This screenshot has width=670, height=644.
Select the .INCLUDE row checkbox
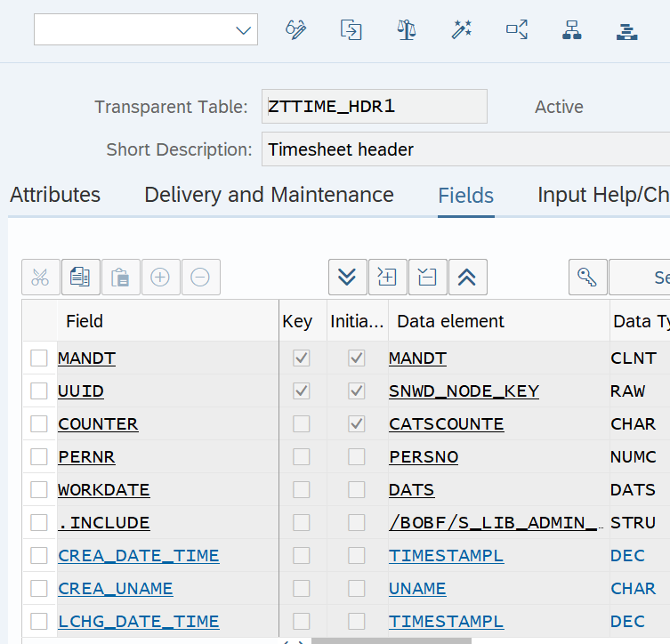click(x=39, y=522)
